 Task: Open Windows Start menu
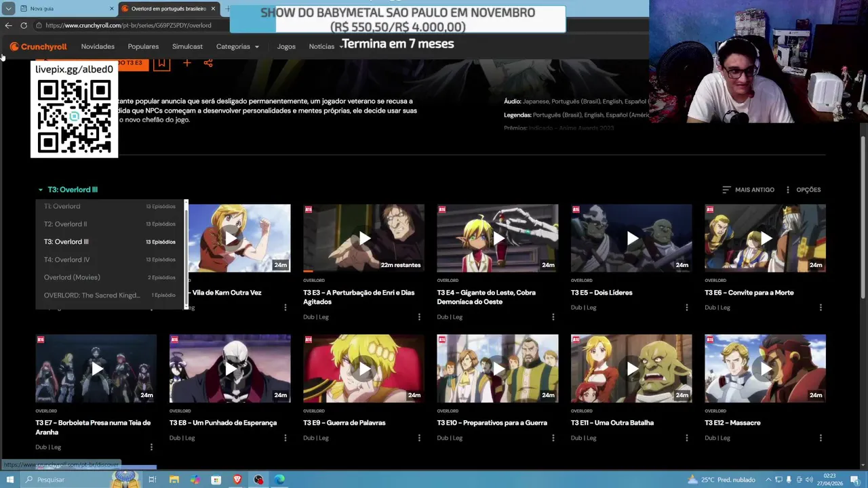pyautogui.click(x=9, y=479)
